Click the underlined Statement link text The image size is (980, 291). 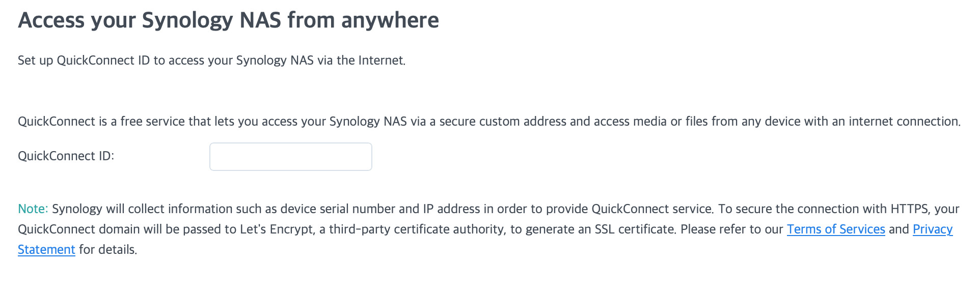(46, 250)
